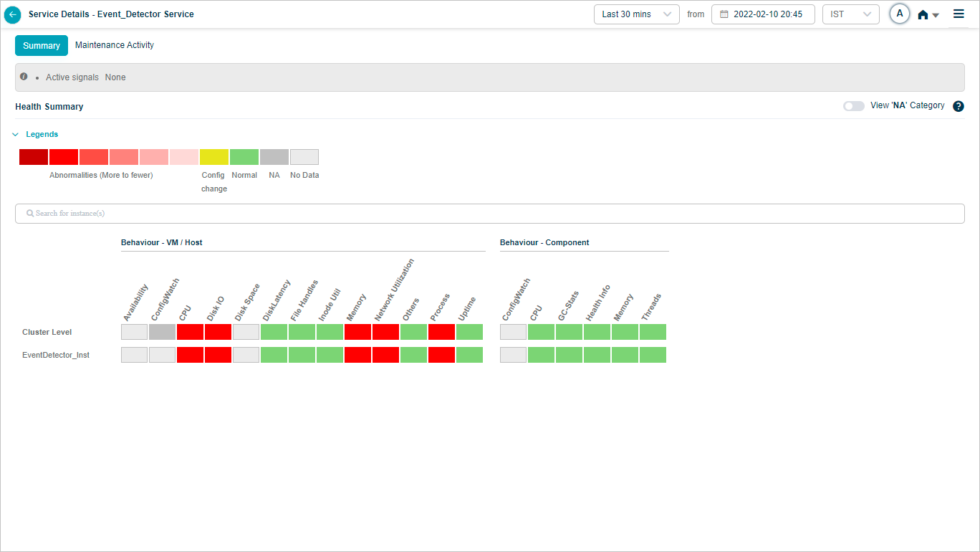Open the user avatar 'A' menu
This screenshot has width=980, height=552.
click(x=900, y=14)
